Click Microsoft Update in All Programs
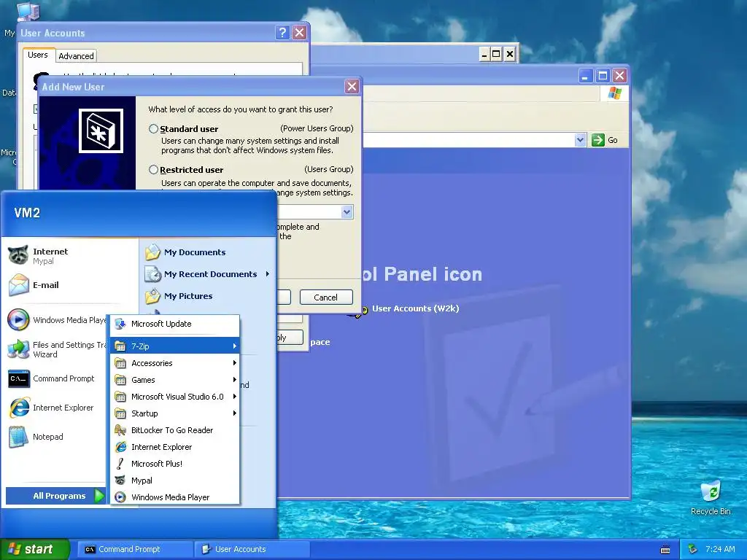The image size is (747, 560). point(175,324)
